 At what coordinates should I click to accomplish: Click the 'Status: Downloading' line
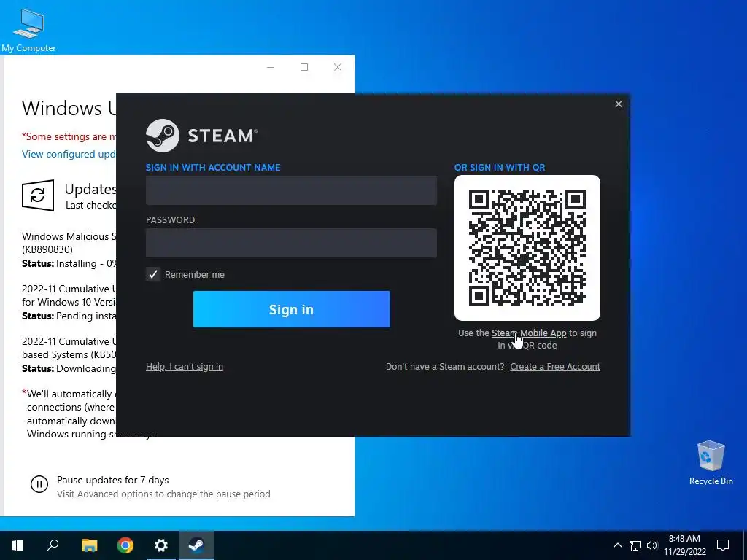point(69,368)
